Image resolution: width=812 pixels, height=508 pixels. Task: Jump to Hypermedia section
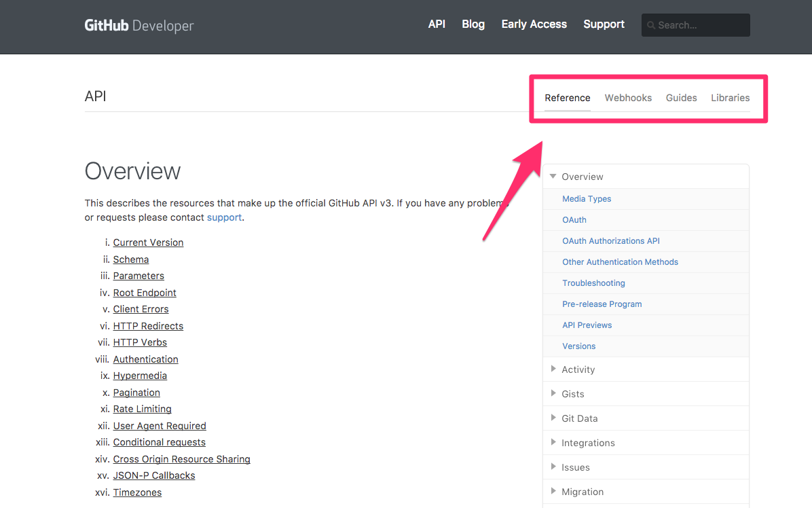click(x=140, y=376)
